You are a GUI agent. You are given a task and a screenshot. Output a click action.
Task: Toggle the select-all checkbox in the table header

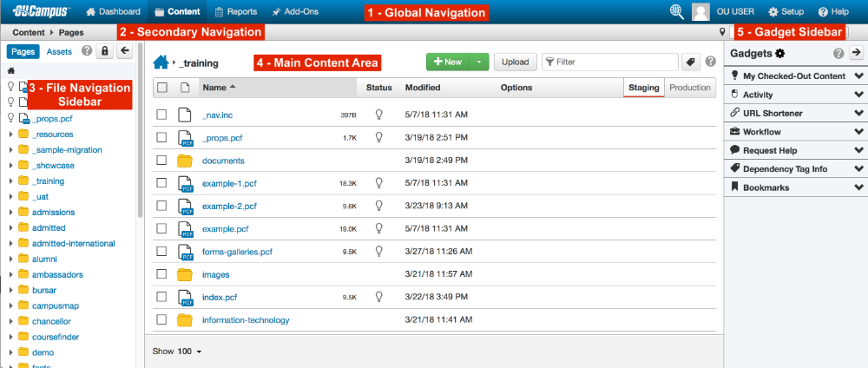pos(161,88)
